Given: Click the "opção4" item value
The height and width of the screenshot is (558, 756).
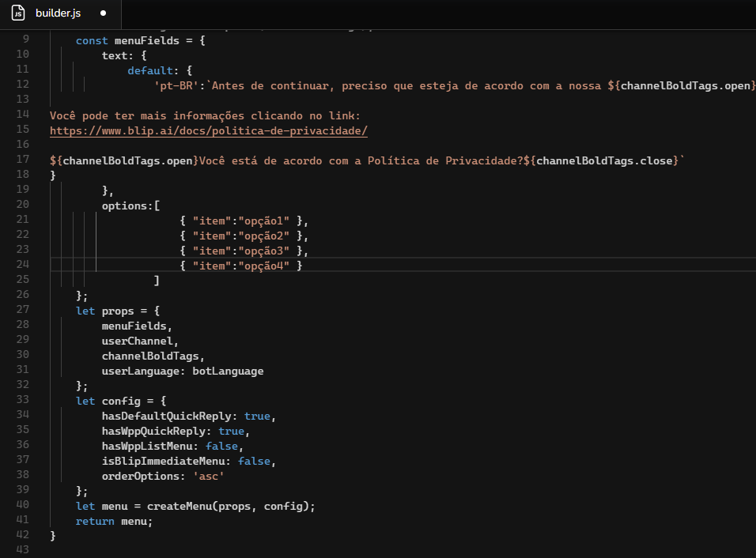Looking at the screenshot, I should click(x=264, y=266).
